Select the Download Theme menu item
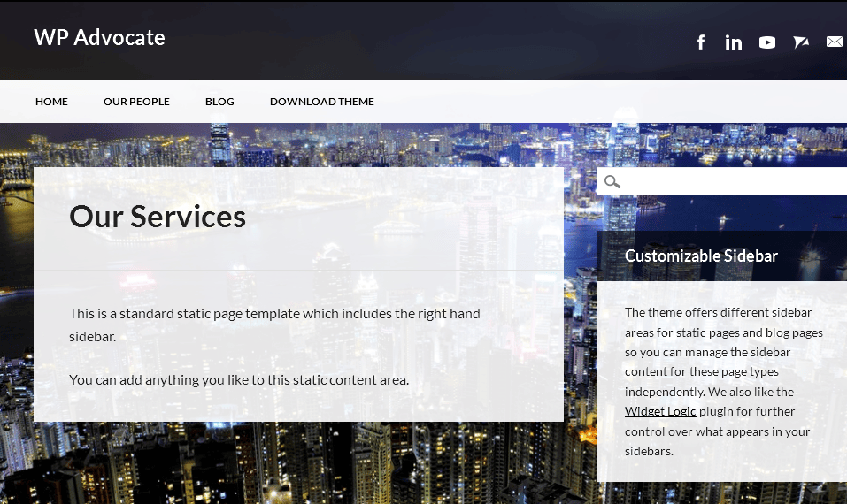 pos(322,102)
